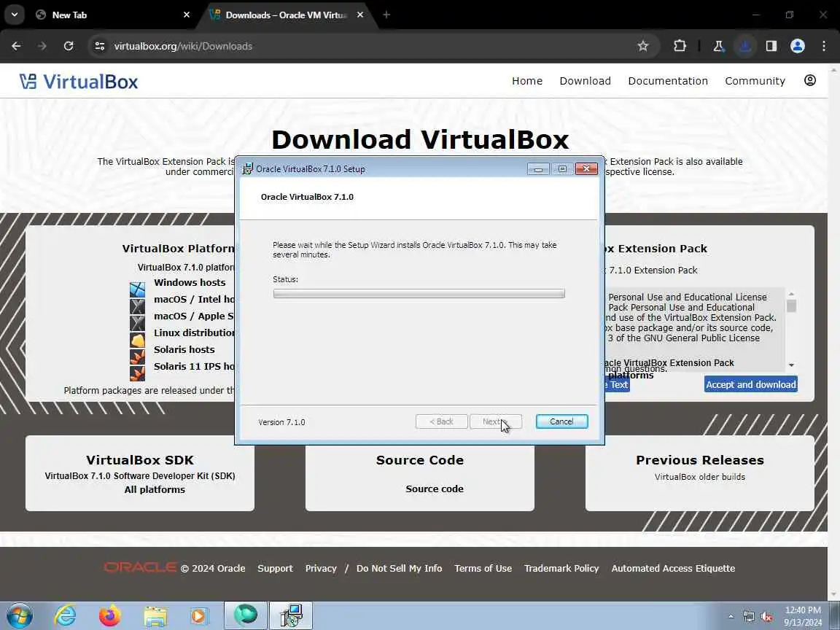Open the user account icon in site header
840x630 pixels.
pyautogui.click(x=810, y=80)
